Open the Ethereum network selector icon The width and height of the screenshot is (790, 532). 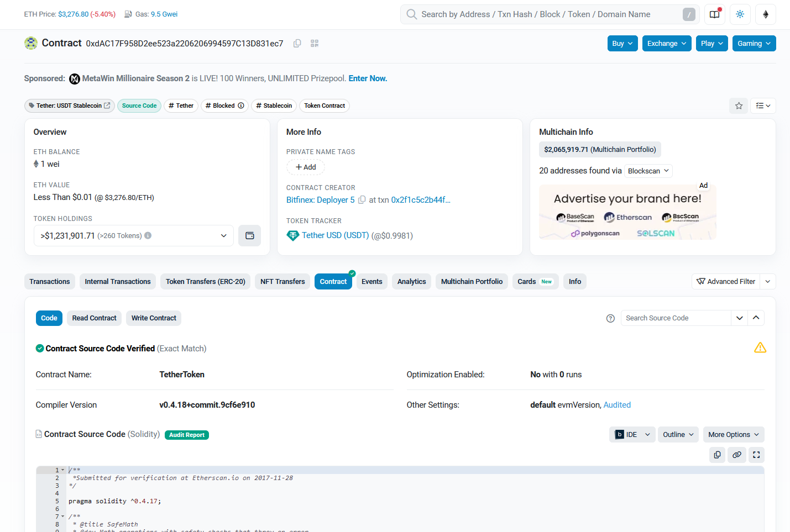(x=766, y=14)
